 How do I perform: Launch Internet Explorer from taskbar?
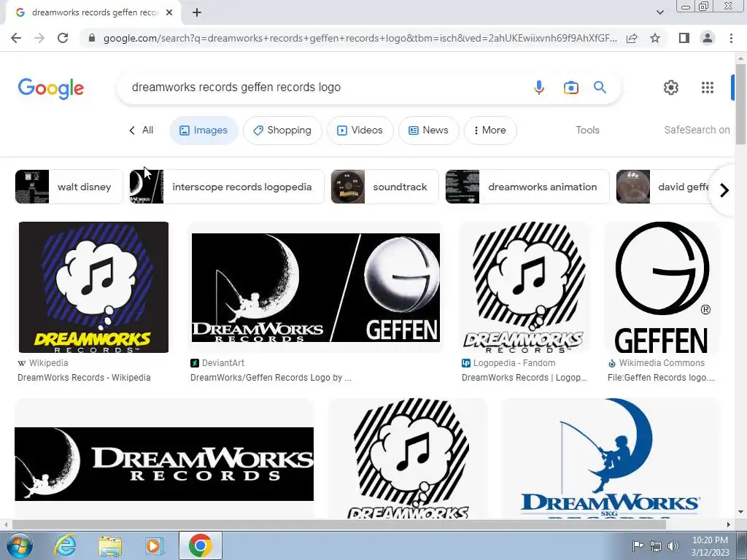click(65, 545)
